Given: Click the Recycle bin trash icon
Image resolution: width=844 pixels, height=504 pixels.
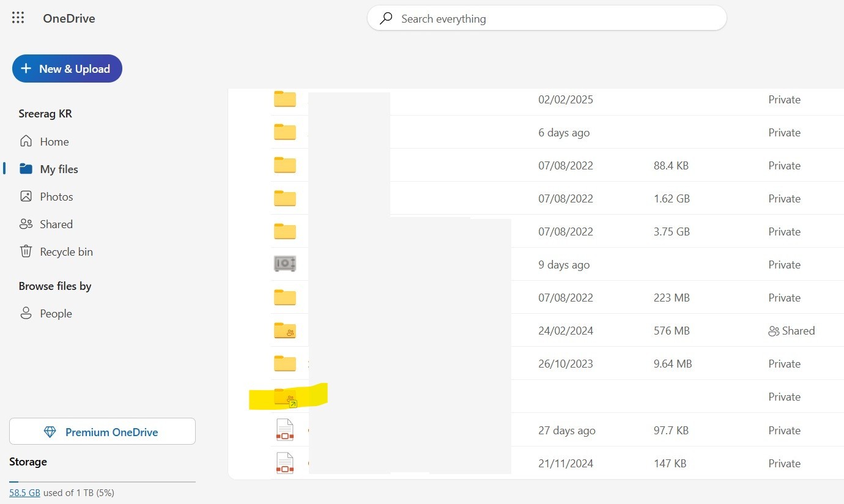Looking at the screenshot, I should tap(26, 251).
